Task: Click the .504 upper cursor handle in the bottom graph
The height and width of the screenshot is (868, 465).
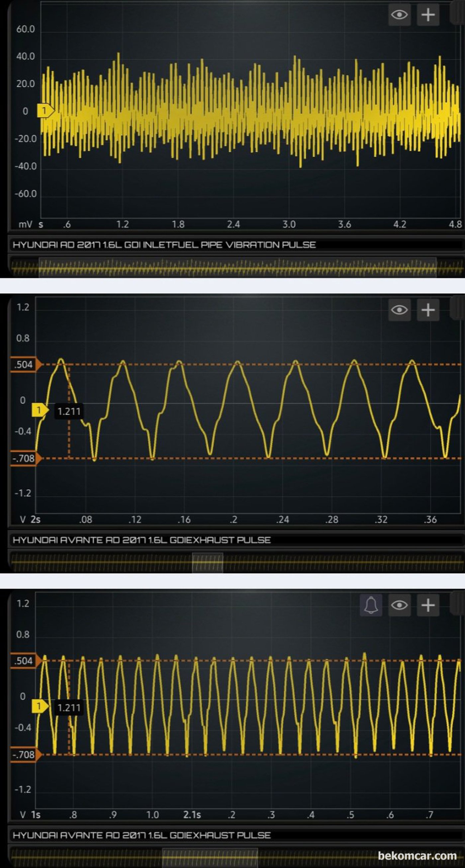Action: [24, 660]
